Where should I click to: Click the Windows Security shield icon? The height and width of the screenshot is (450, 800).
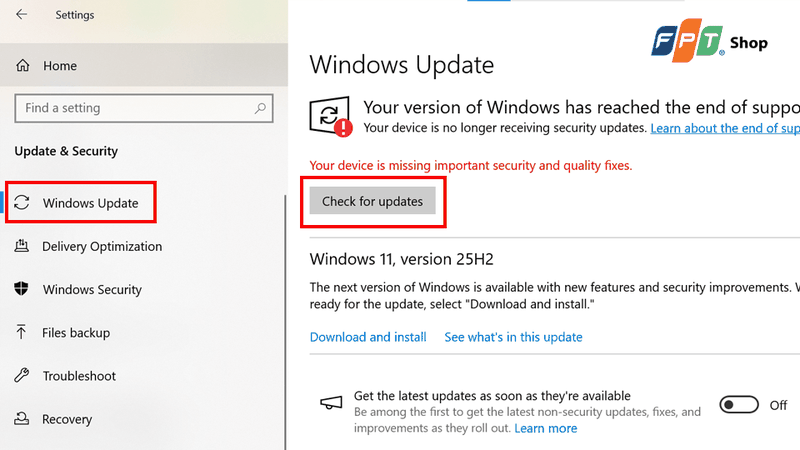point(21,289)
